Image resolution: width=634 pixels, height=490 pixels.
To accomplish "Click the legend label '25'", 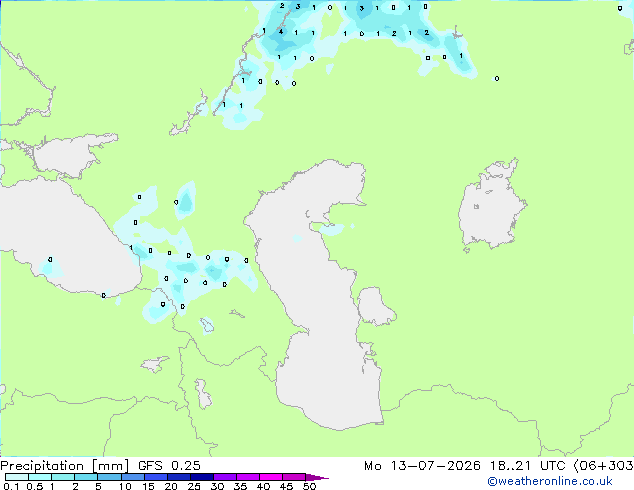I will (194, 486).
